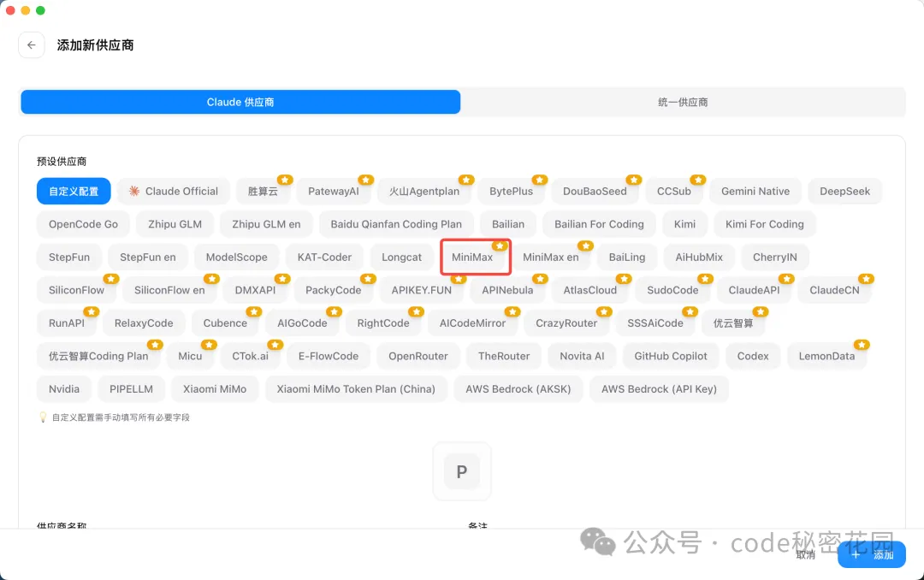
Task: Choose the Kimi For Coding preset
Action: pyautogui.click(x=764, y=224)
